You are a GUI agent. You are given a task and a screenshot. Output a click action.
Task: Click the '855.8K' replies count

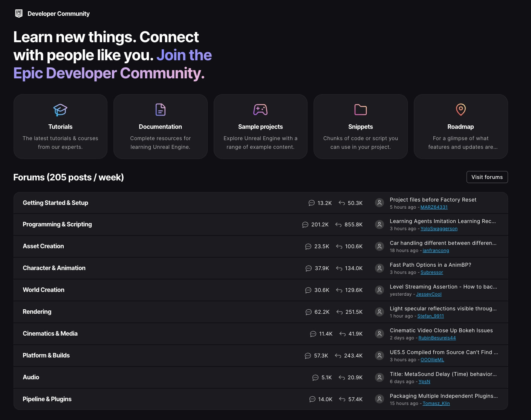click(353, 225)
